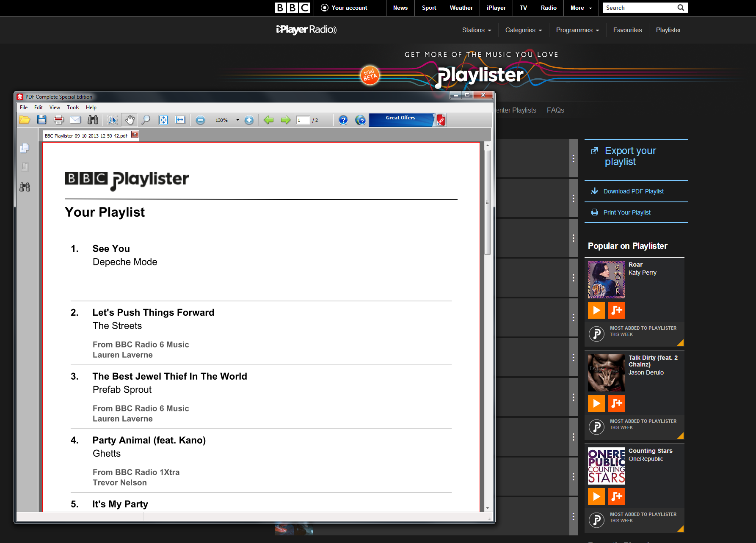The height and width of the screenshot is (543, 756).
Task: Open the FAQs tab on Playlister page
Action: (x=555, y=110)
